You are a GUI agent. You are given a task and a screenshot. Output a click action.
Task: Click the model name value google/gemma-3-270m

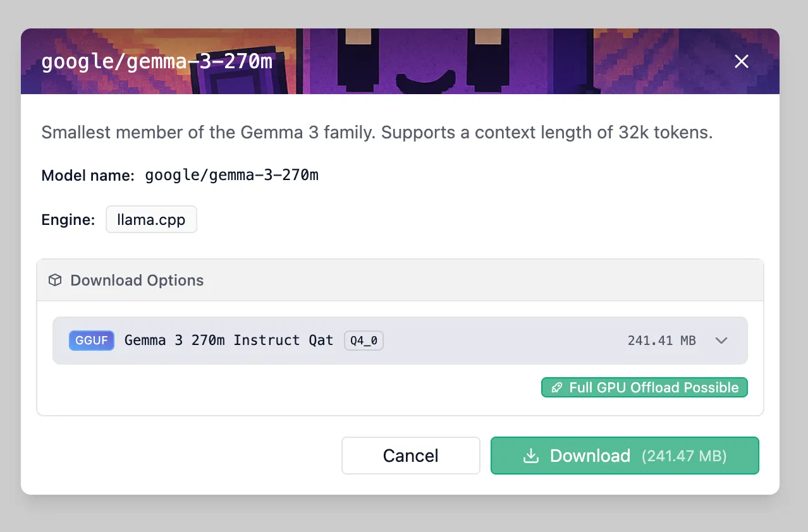[x=231, y=176]
